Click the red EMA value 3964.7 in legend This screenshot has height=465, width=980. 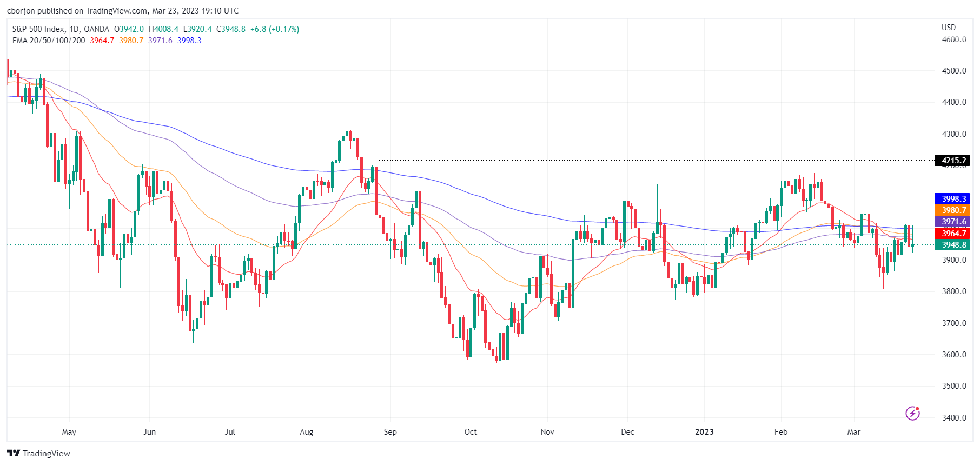(102, 41)
